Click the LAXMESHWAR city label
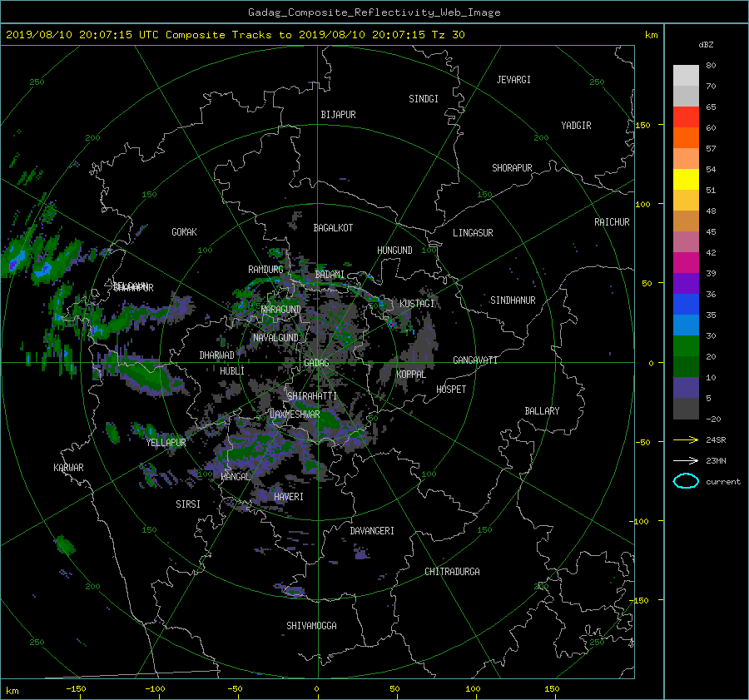749x700 pixels. pos(295,415)
